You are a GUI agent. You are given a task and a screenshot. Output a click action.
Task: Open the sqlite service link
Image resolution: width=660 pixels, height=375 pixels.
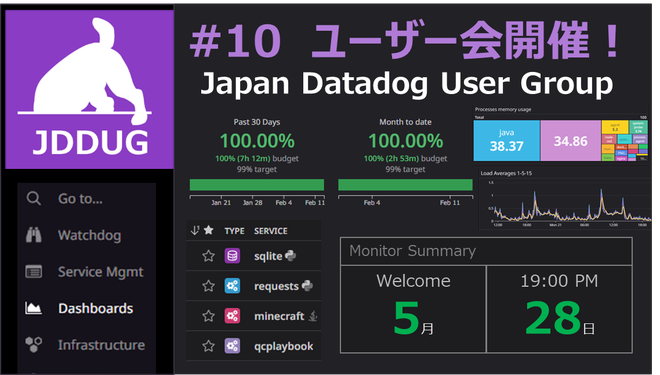coord(268,256)
